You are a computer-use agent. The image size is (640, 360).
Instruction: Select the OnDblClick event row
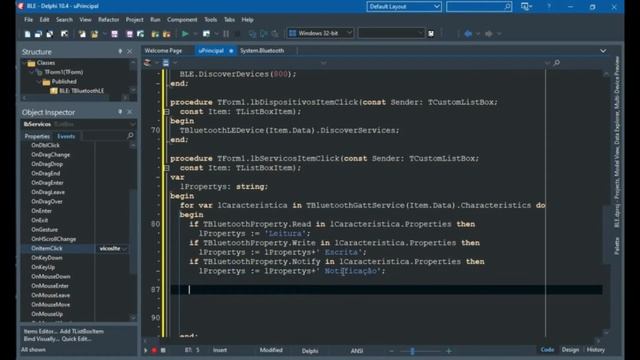click(x=78, y=145)
